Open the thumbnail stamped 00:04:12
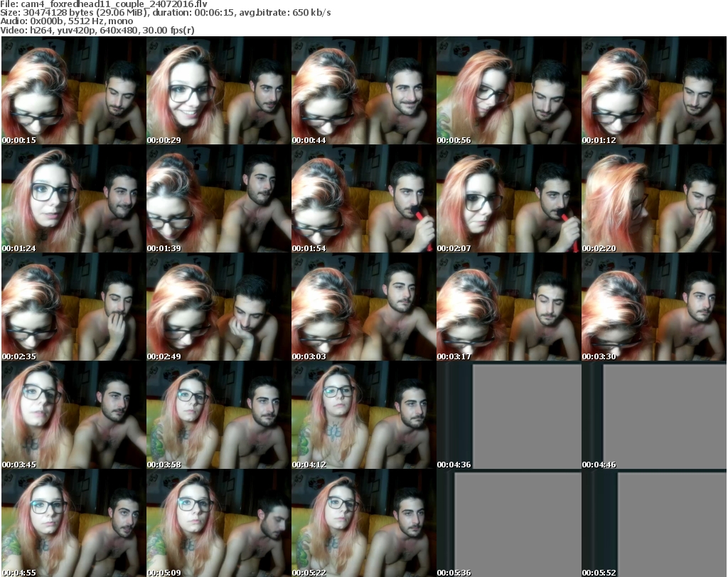 point(363,415)
